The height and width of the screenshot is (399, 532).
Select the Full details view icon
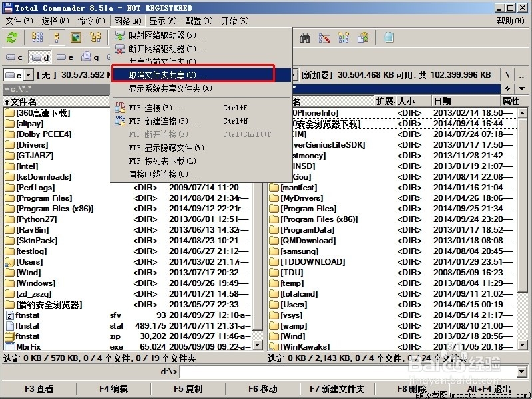(x=57, y=37)
